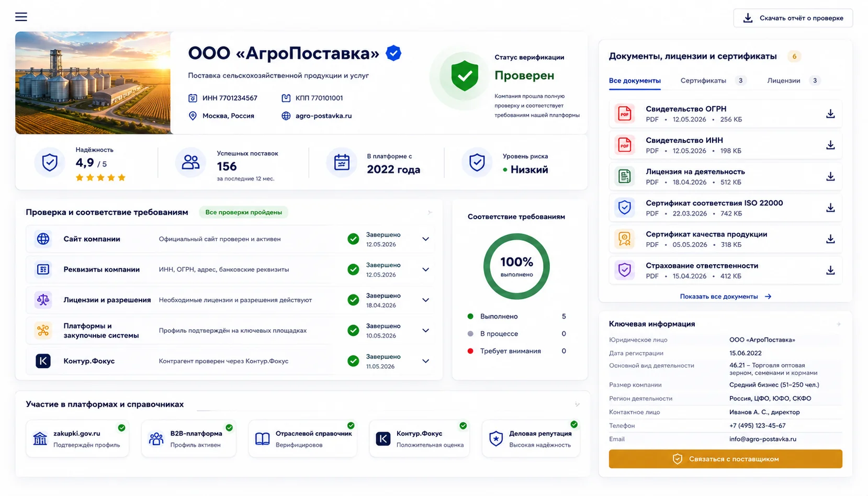
Task: Click the documents count badge 6
Action: click(x=794, y=57)
